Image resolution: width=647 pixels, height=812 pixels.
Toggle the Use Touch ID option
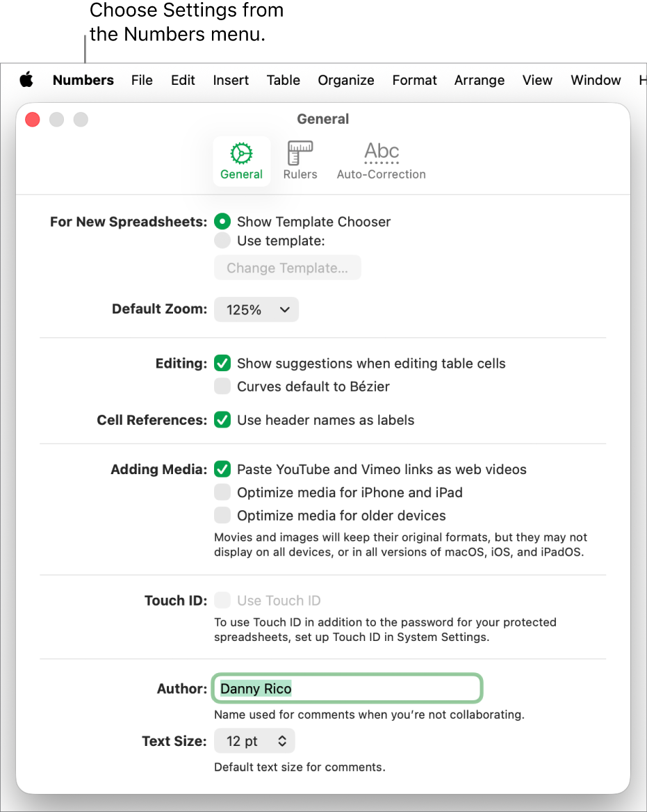coord(222,600)
